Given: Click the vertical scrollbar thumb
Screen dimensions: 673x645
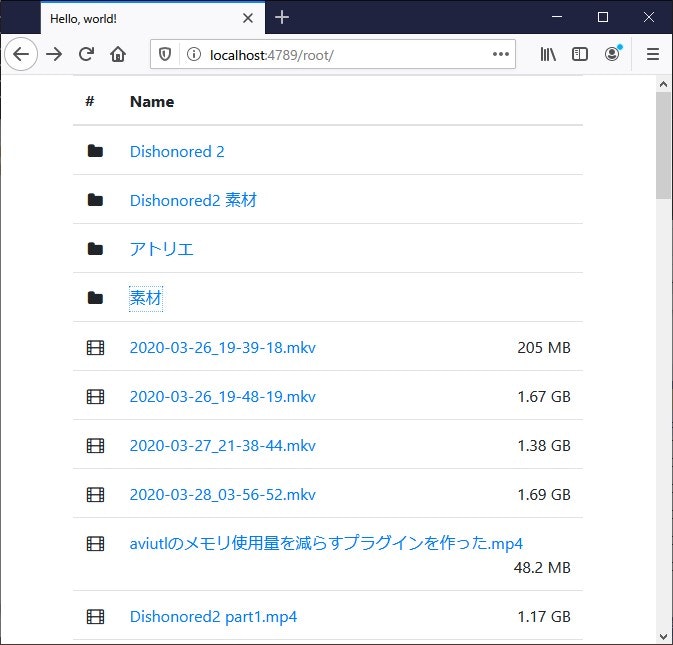Looking at the screenshot, I should tap(664, 145).
